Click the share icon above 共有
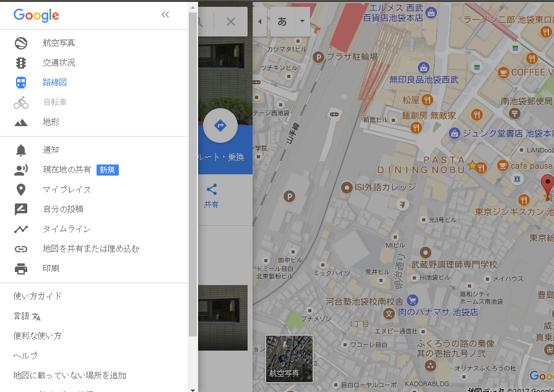Viewport: 554px width, 392px height. coord(211,189)
